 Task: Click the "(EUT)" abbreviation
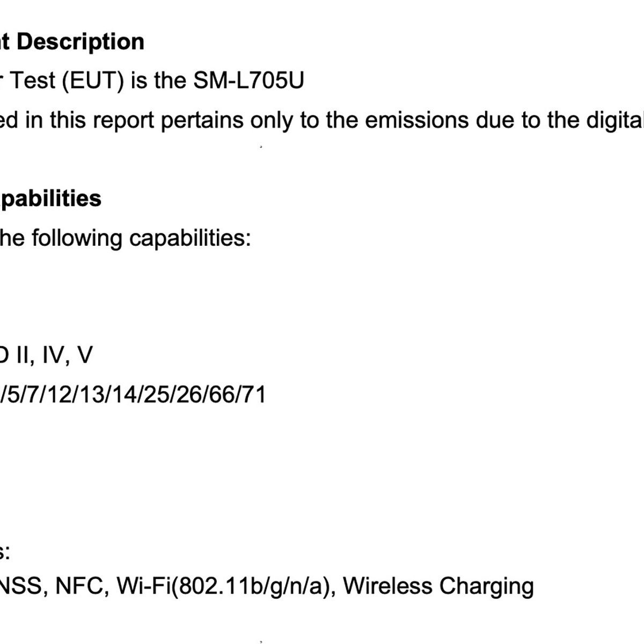(x=93, y=81)
